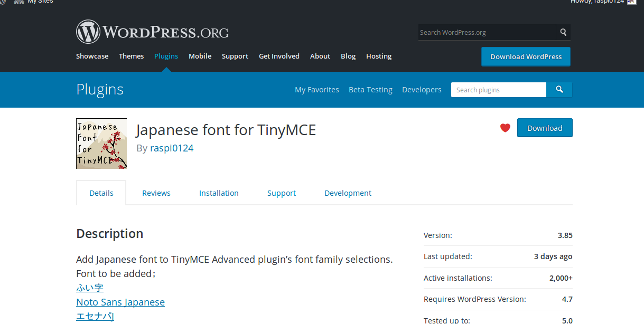Click the WordPress.org logo
This screenshot has height=324, width=644.
pyautogui.click(x=153, y=32)
